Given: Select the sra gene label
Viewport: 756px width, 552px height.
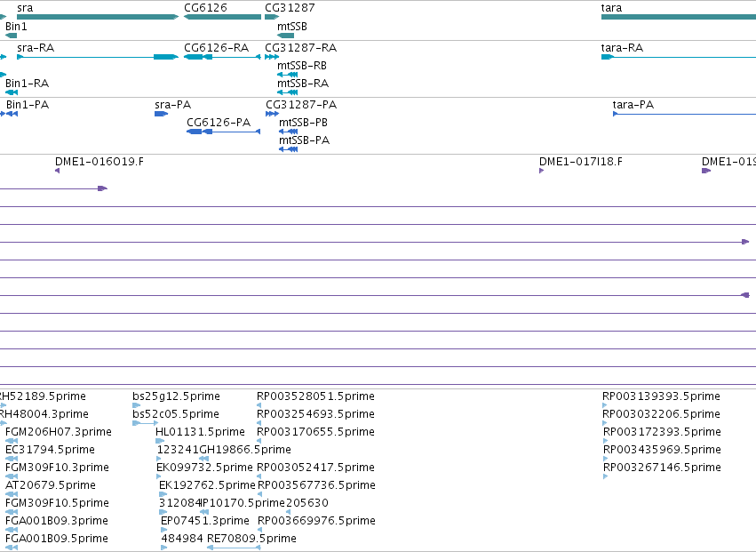Looking at the screenshot, I should click(x=25, y=8).
